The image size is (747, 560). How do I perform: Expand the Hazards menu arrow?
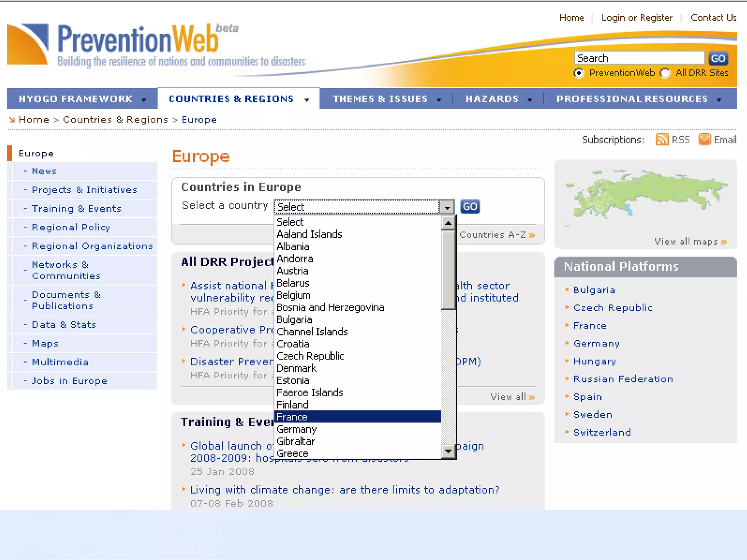coord(530,100)
